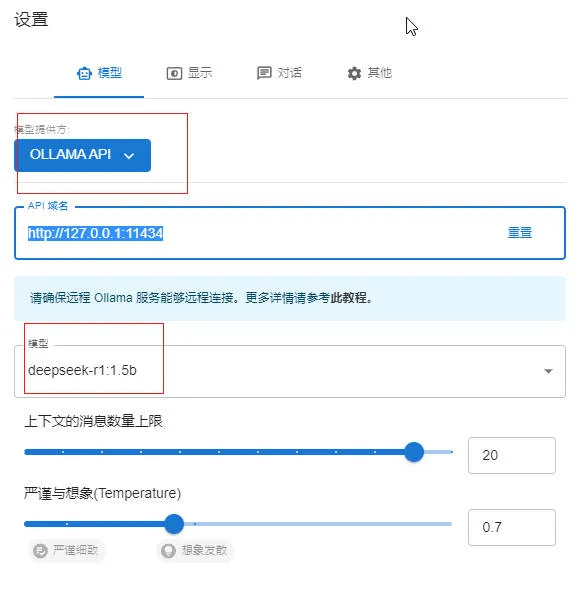Open the 其他 settings tab

coord(369,73)
